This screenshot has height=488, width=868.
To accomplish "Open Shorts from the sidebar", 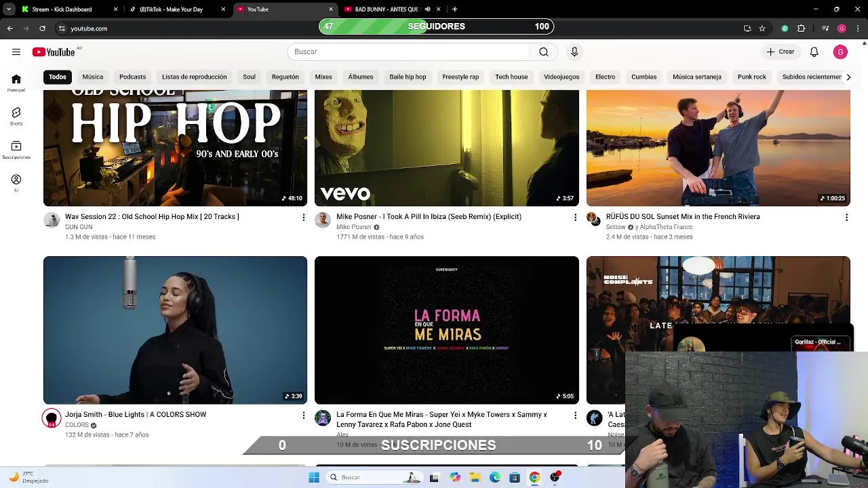I will (x=16, y=116).
